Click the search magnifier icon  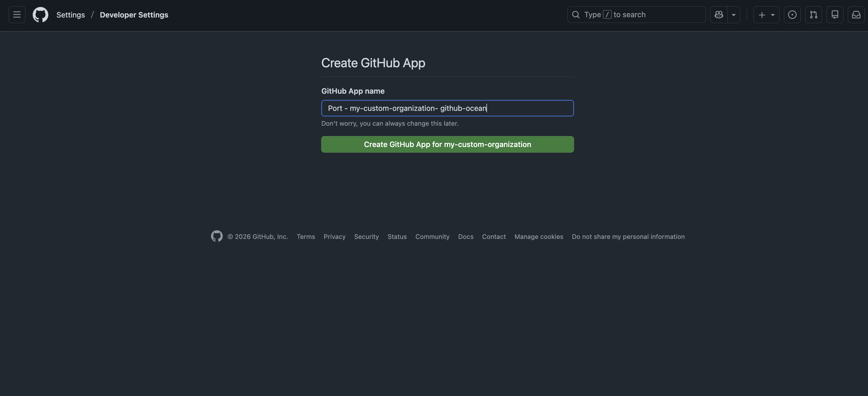pyautogui.click(x=576, y=15)
